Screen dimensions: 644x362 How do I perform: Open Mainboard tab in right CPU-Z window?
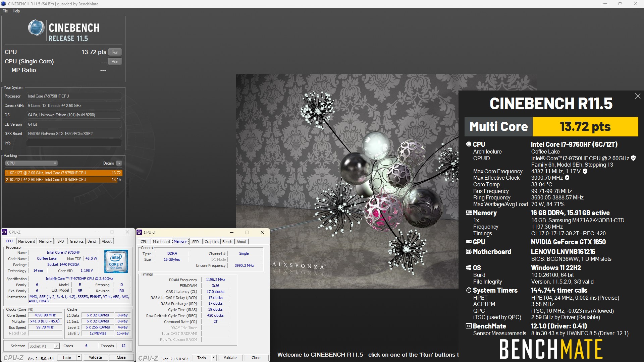tap(161, 242)
